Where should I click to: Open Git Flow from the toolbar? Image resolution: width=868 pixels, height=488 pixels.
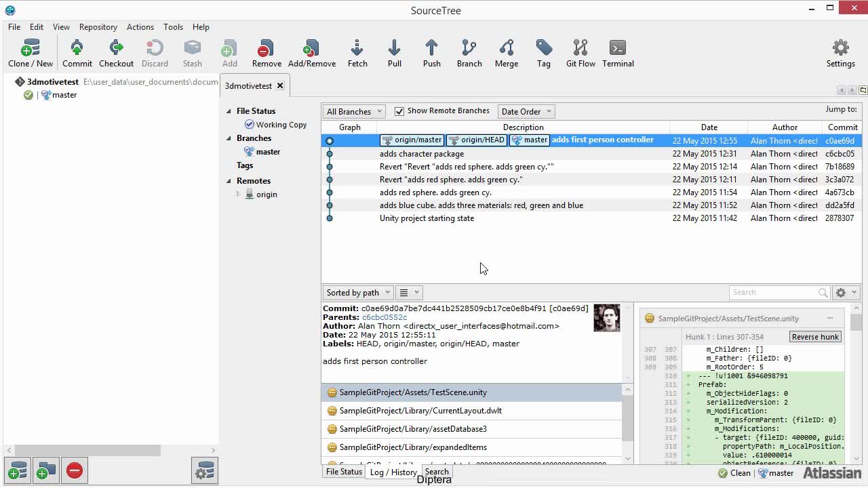(580, 53)
